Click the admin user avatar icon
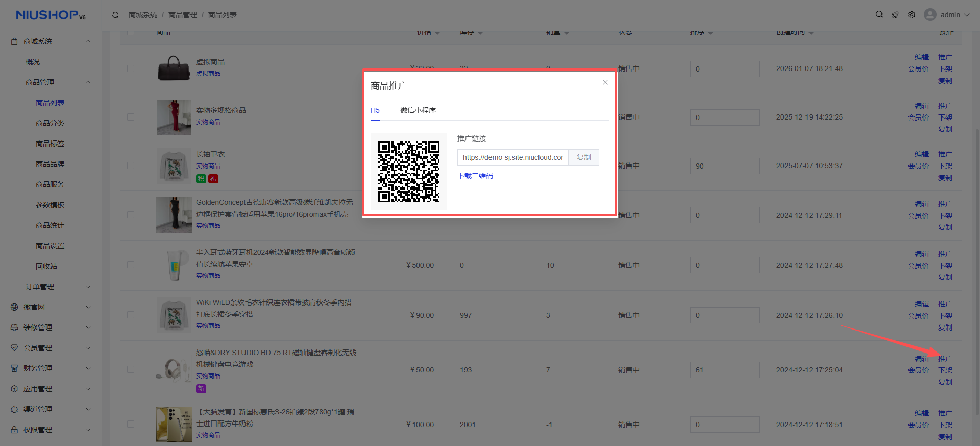The image size is (980, 446). click(930, 15)
